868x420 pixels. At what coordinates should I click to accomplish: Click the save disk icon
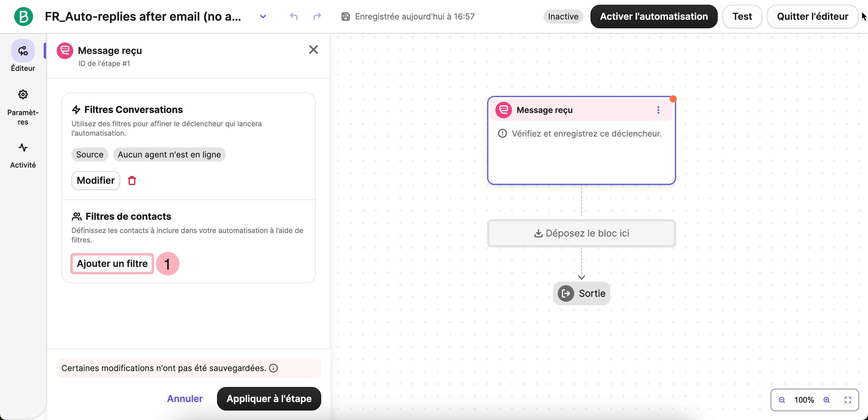(345, 17)
